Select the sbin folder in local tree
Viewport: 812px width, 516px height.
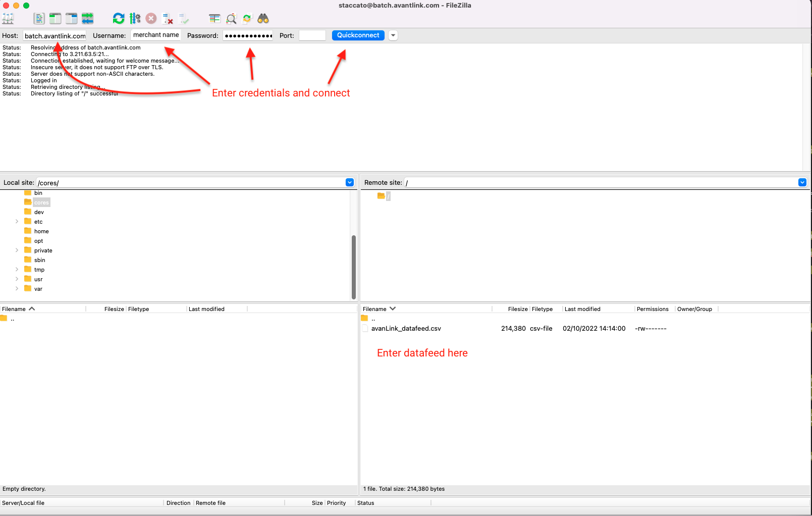pos(39,260)
